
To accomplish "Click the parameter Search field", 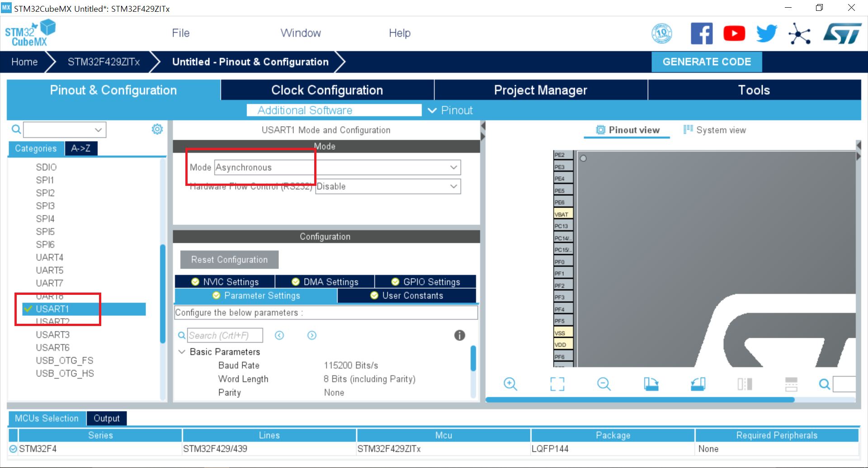I will coord(225,335).
